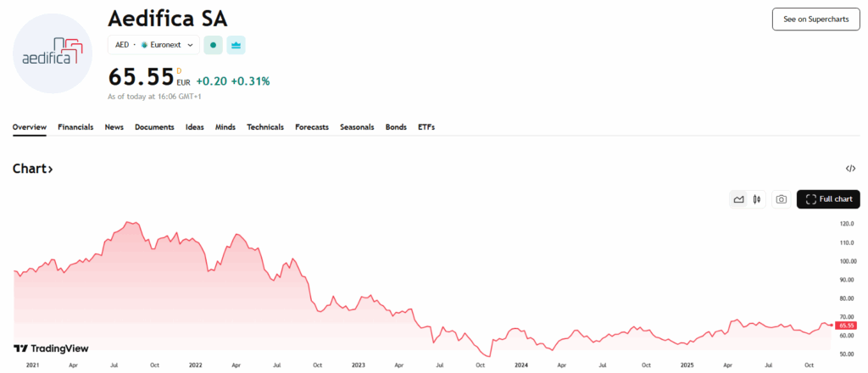Click the blue crown badge icon
Image resolution: width=868 pixels, height=373 pixels.
pos(236,45)
